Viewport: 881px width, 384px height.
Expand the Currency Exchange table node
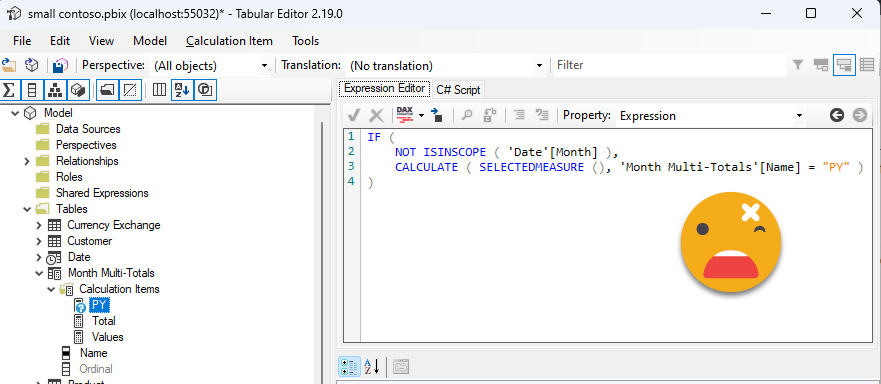38,225
